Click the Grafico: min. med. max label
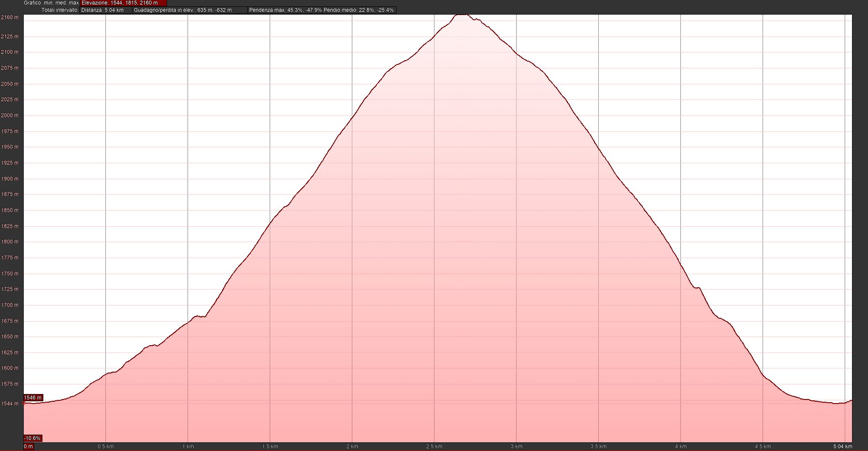868x451 pixels. [x=51, y=3]
